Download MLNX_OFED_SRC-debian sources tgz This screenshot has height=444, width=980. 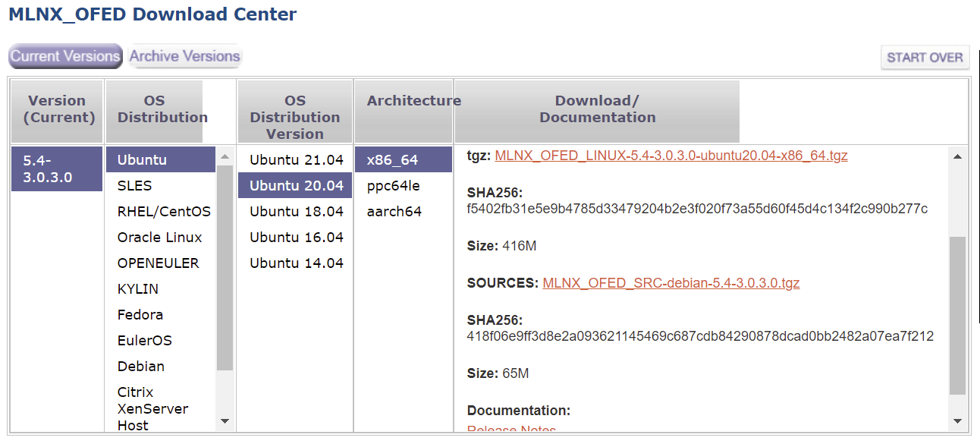pyautogui.click(x=671, y=283)
